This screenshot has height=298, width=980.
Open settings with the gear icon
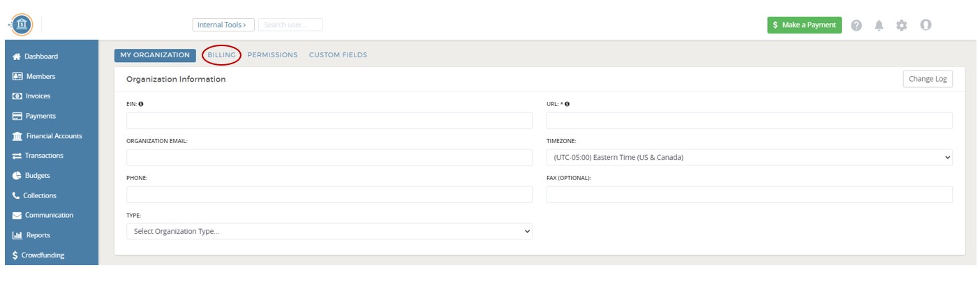[902, 25]
